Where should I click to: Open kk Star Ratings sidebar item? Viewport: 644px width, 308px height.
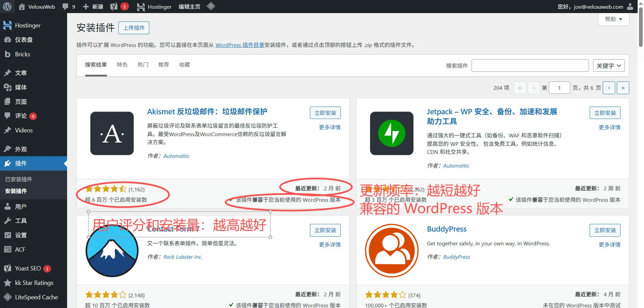click(34, 283)
